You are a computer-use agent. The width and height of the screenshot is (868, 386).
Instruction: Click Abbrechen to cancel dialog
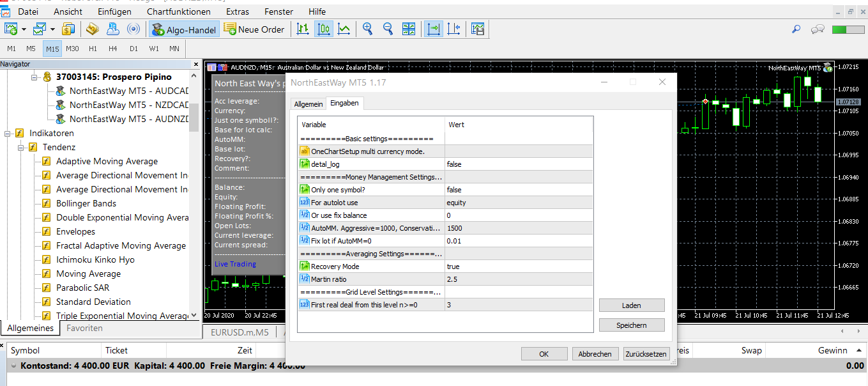coord(595,353)
